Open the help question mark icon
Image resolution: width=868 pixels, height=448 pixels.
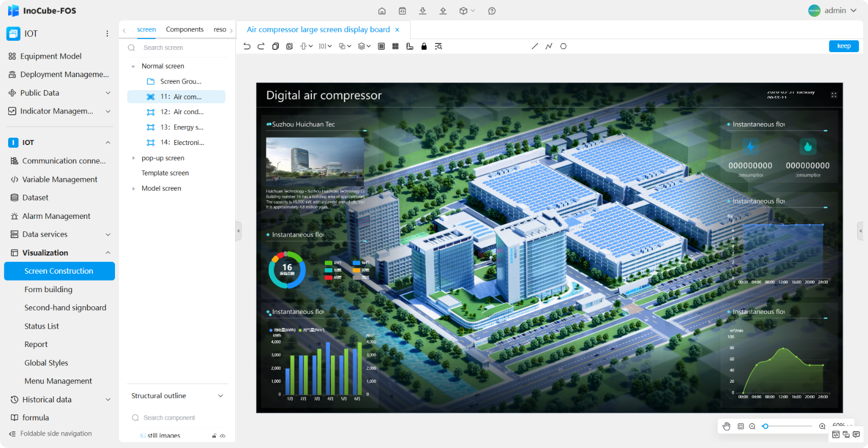point(492,11)
